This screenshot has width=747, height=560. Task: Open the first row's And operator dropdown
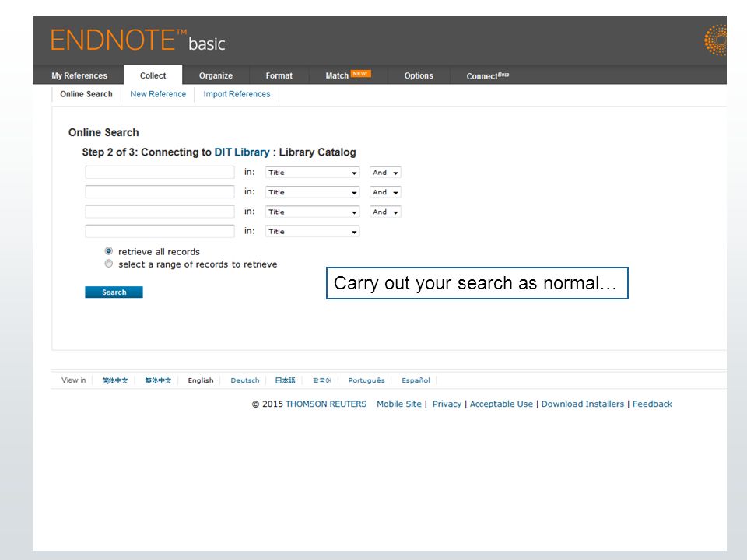coord(385,173)
